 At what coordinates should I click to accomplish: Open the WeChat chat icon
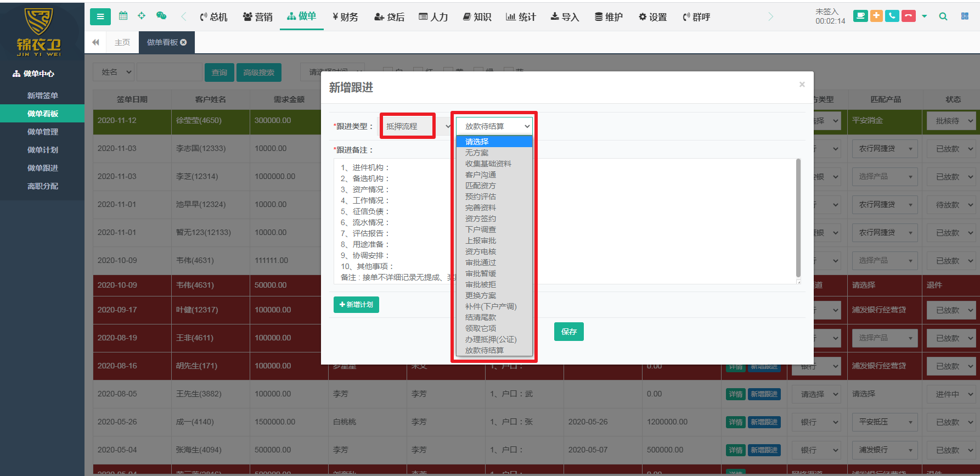pos(161,16)
